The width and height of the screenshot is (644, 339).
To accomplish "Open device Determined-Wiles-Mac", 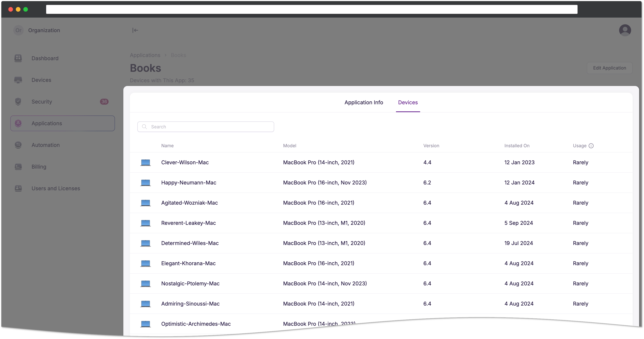I will [x=190, y=243].
